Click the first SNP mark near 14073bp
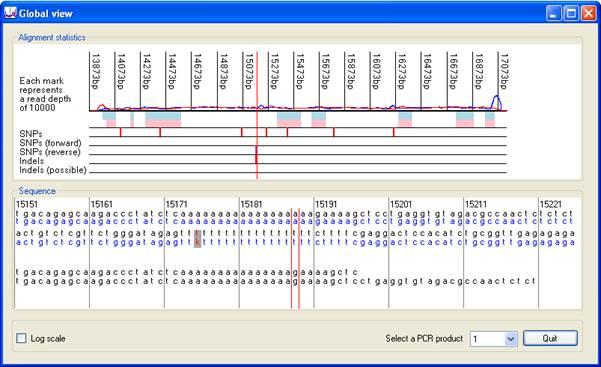Screen dimensions: 601x367 (x=120, y=132)
